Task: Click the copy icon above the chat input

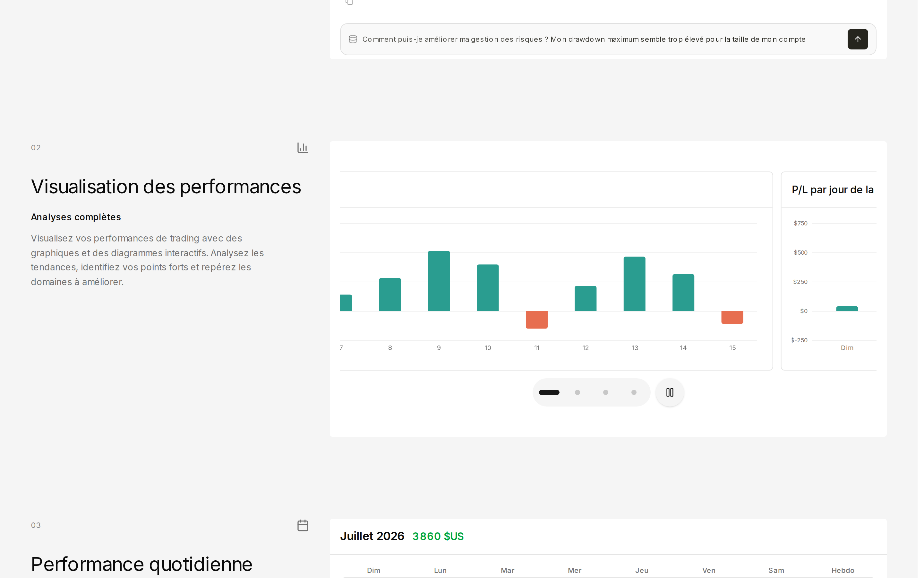Action: click(x=349, y=2)
